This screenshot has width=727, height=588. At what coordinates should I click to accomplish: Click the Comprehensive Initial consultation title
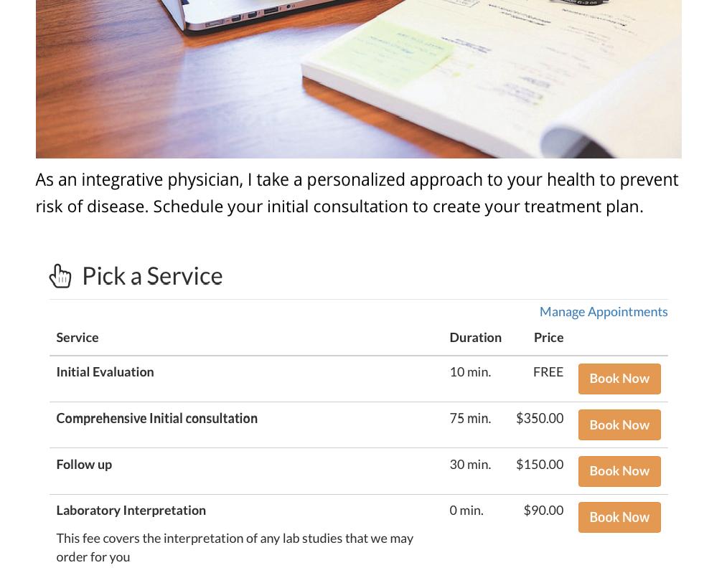pyautogui.click(x=156, y=418)
